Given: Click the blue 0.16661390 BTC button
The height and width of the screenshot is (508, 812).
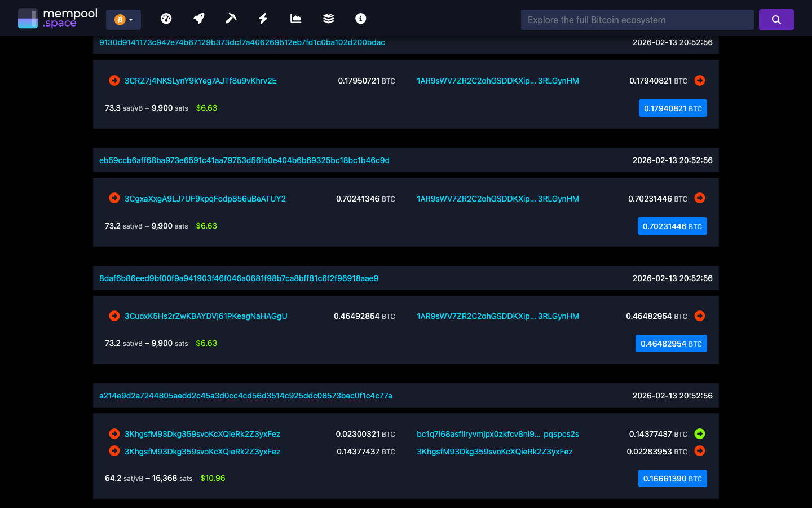Looking at the screenshot, I should (x=672, y=478).
